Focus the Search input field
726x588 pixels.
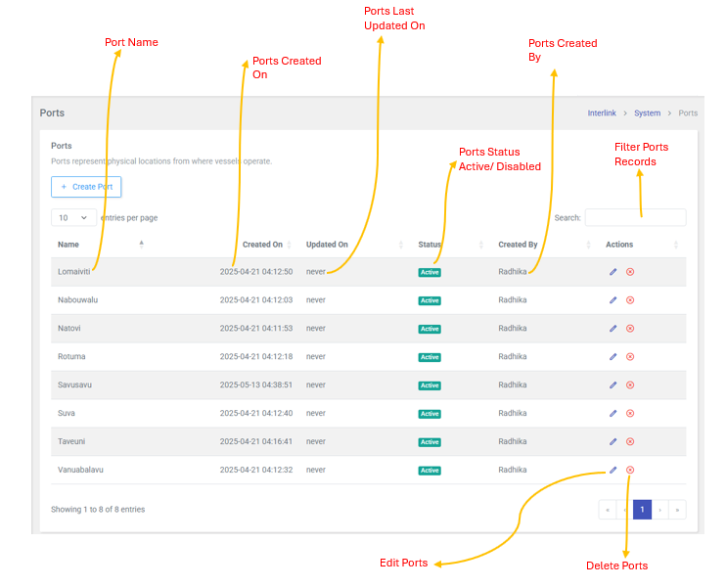(x=635, y=218)
